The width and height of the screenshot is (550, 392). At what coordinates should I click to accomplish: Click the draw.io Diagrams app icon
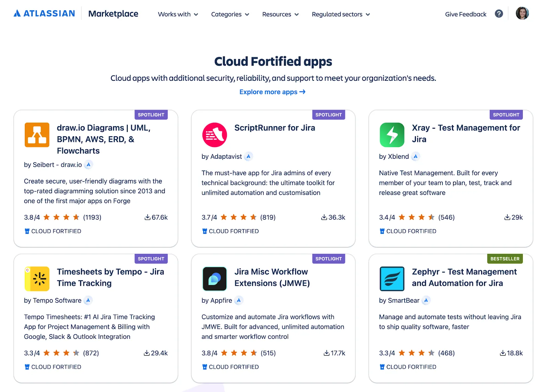coord(37,135)
